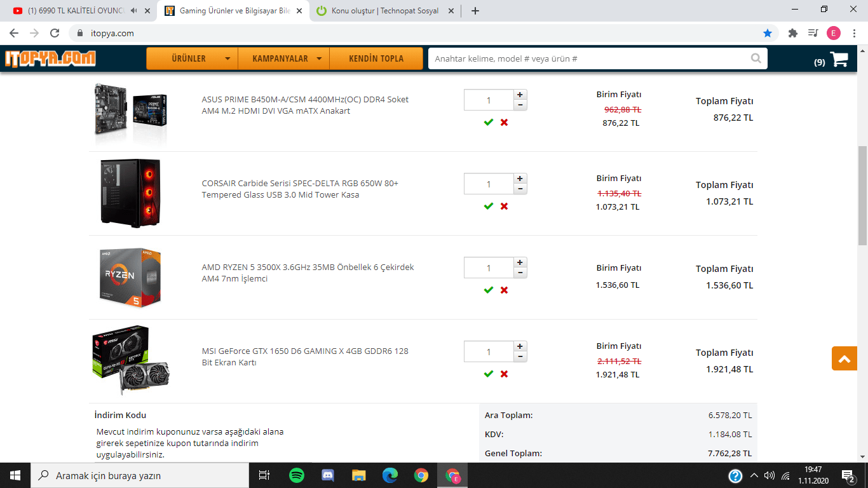
Task: Open the shopping cart icon
Action: coord(839,59)
